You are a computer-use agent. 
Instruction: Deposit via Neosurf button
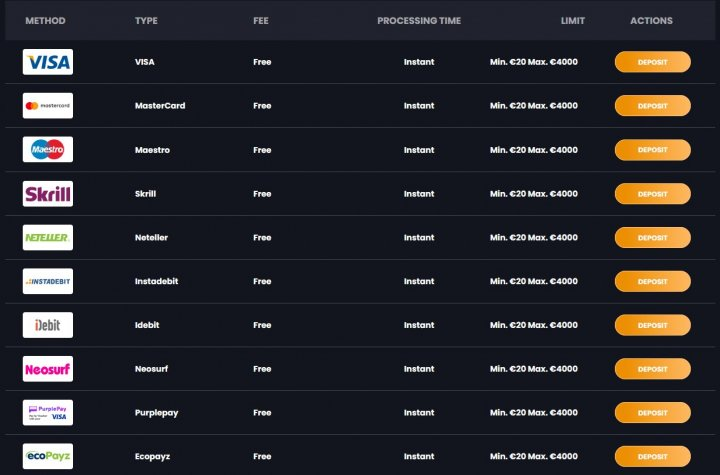652,369
